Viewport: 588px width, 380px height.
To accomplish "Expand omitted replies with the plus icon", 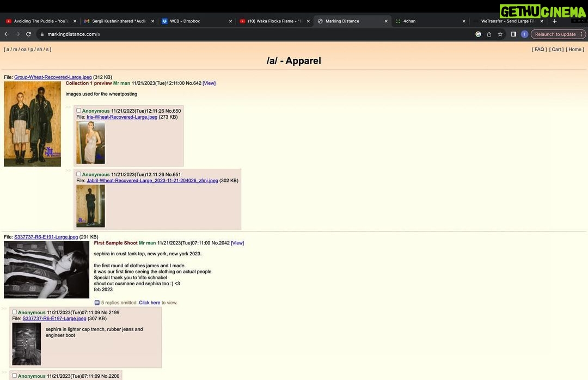I will pos(97,303).
